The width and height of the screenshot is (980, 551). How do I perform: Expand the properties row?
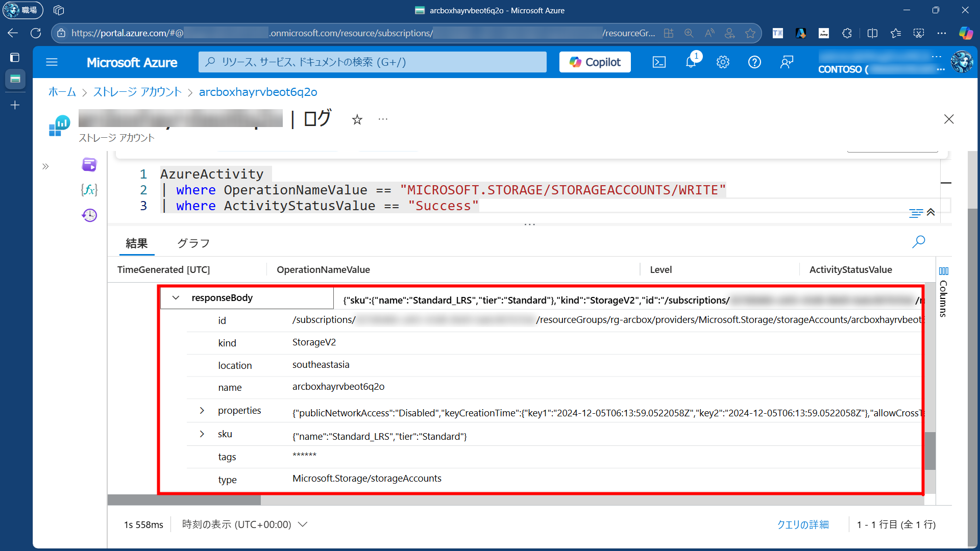pos(202,411)
